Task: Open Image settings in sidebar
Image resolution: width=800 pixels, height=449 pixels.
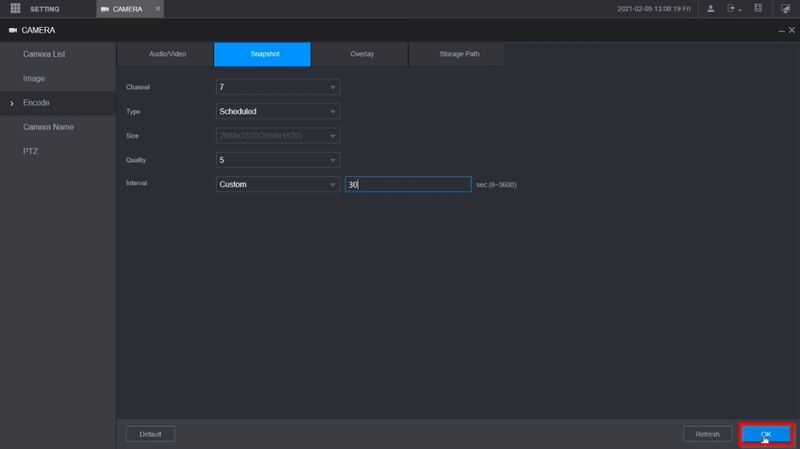Action: click(58, 79)
